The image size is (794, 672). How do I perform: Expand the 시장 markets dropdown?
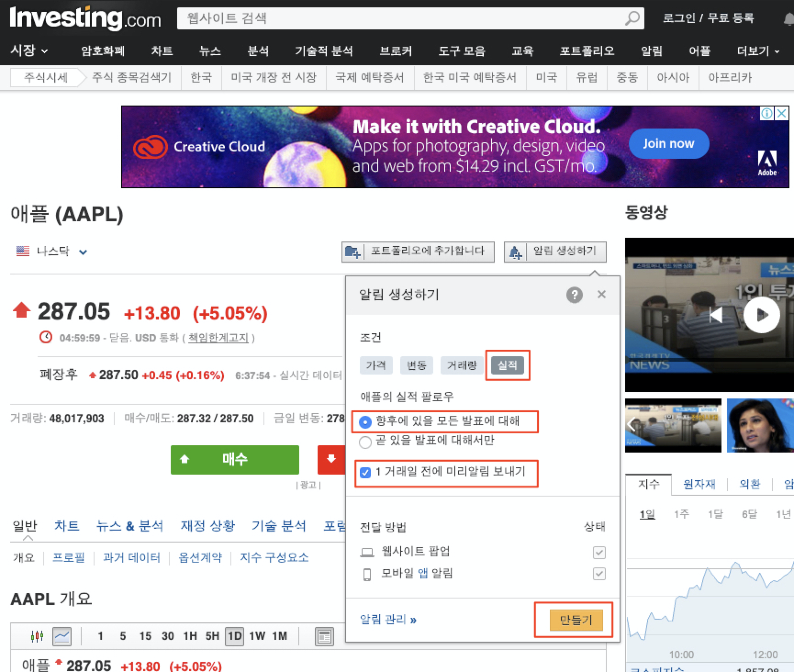point(29,50)
